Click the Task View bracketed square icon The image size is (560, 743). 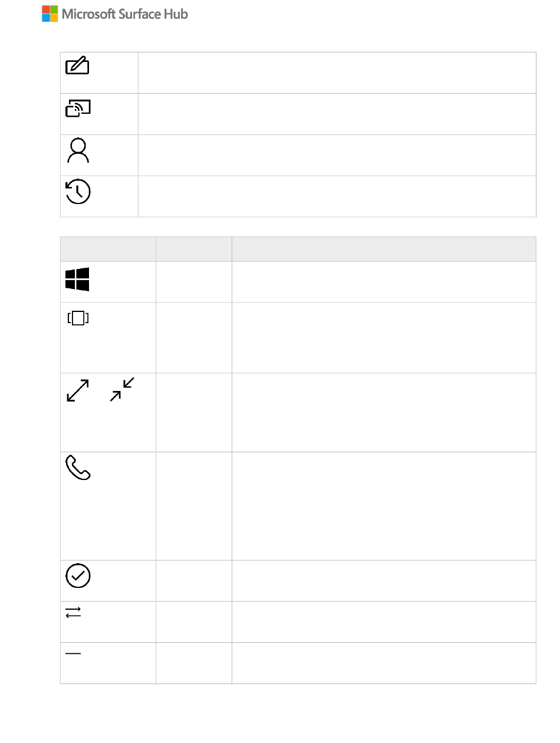click(x=78, y=318)
